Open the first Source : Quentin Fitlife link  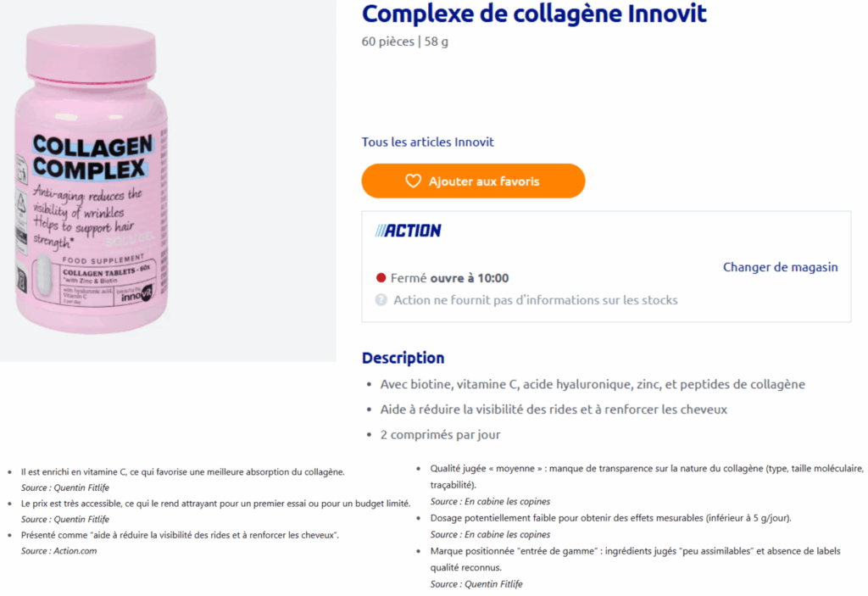pos(74,486)
